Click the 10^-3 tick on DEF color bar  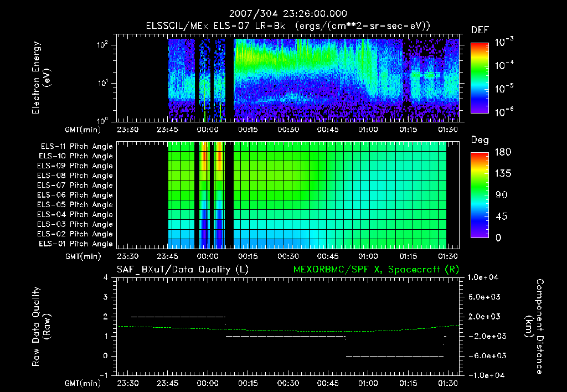point(504,42)
